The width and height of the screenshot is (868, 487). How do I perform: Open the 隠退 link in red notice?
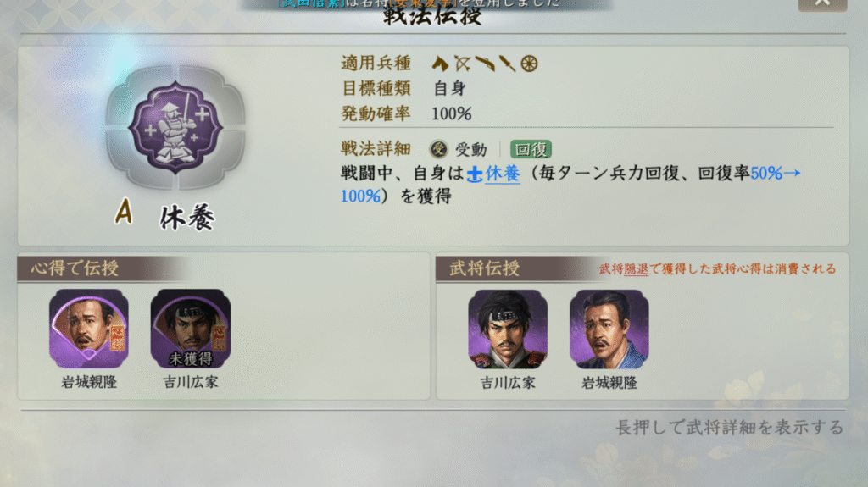tap(636, 269)
